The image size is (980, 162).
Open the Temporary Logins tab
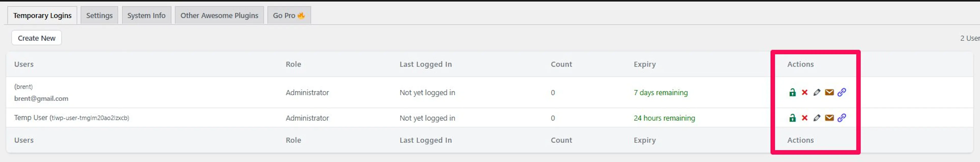click(x=42, y=15)
